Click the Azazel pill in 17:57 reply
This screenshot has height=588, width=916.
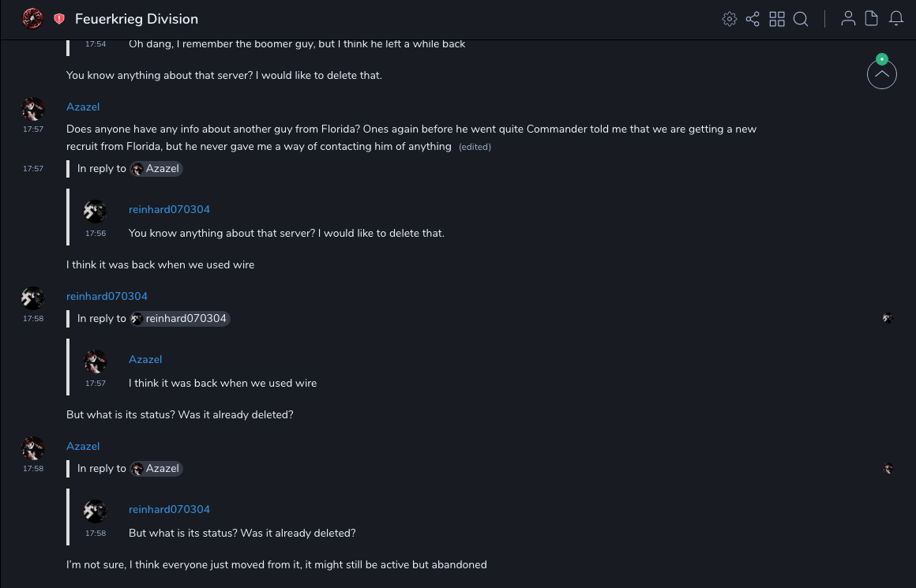pos(156,169)
